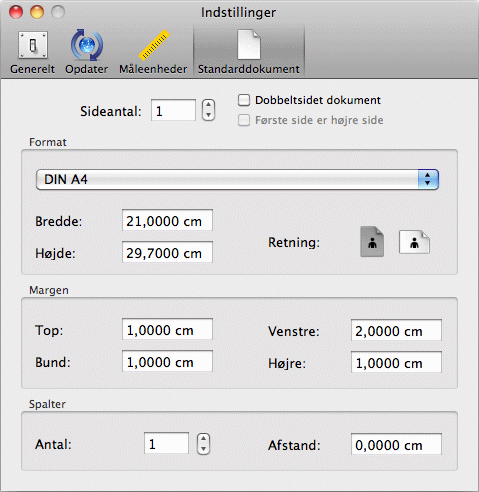
Task: Focus the Venstre margin field
Action: click(396, 330)
